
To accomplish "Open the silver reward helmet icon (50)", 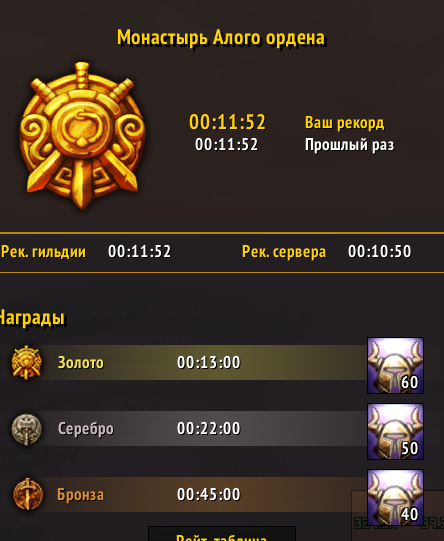I will (x=395, y=431).
